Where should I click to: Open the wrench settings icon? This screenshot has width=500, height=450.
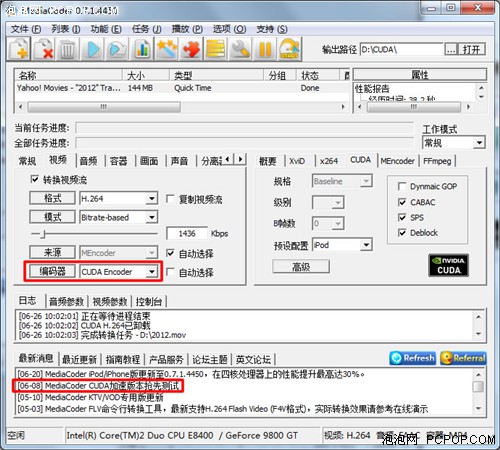[x=240, y=49]
